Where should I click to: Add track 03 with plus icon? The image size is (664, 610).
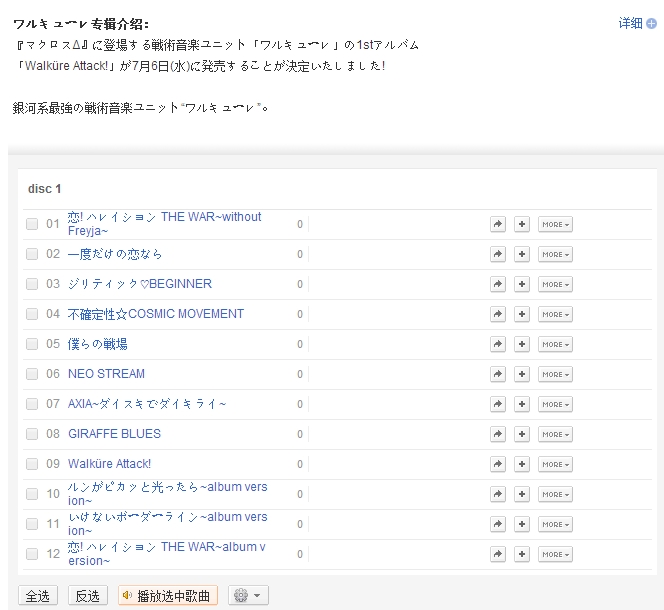click(522, 284)
